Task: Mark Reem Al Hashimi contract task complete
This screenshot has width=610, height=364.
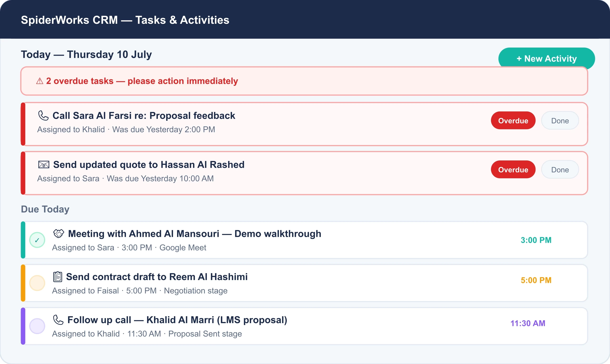Action: 37,283
